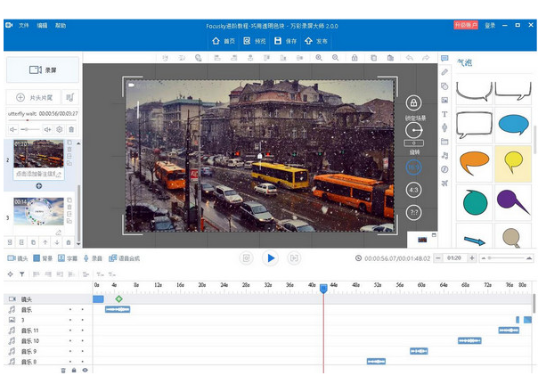This screenshot has width=538, height=392.
Task: Click the 预览 preview button
Action: point(255,41)
